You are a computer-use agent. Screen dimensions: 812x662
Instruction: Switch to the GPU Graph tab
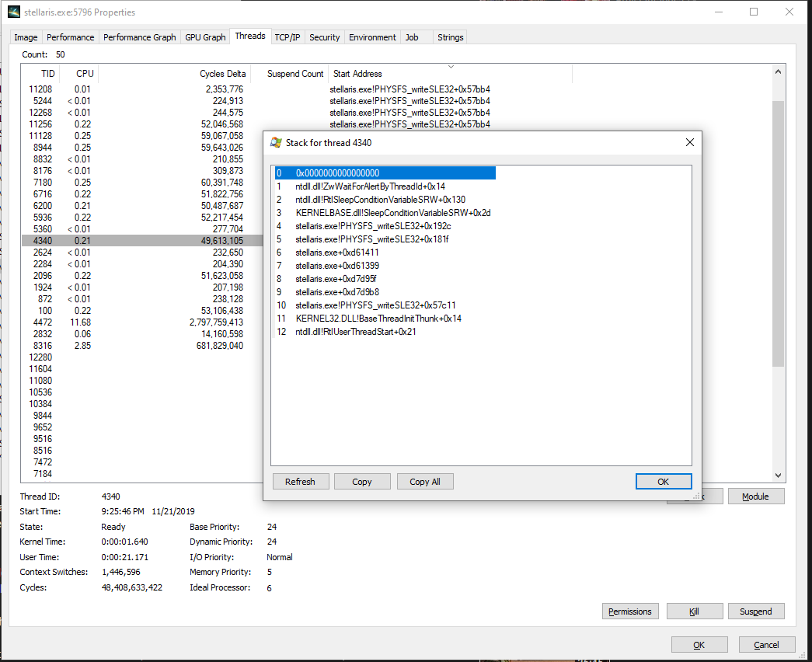(x=206, y=37)
